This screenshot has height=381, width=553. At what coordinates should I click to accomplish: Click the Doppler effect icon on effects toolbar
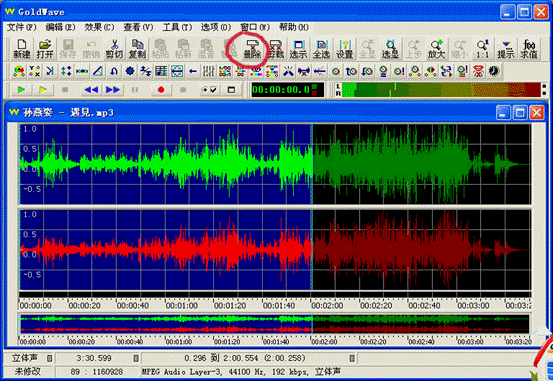tap(19, 71)
